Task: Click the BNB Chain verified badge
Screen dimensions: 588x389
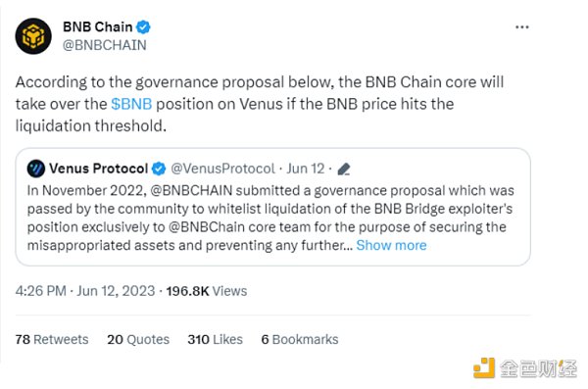Action: click(x=143, y=27)
